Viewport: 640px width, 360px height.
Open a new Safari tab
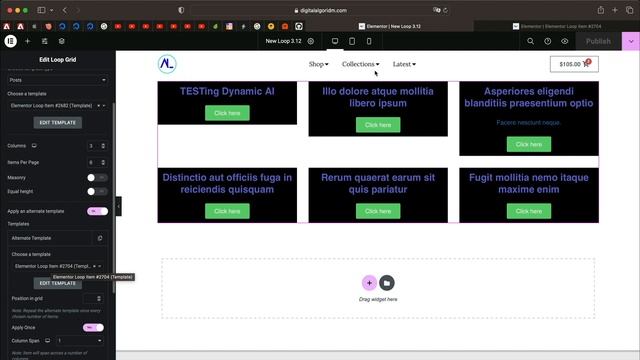click(615, 10)
